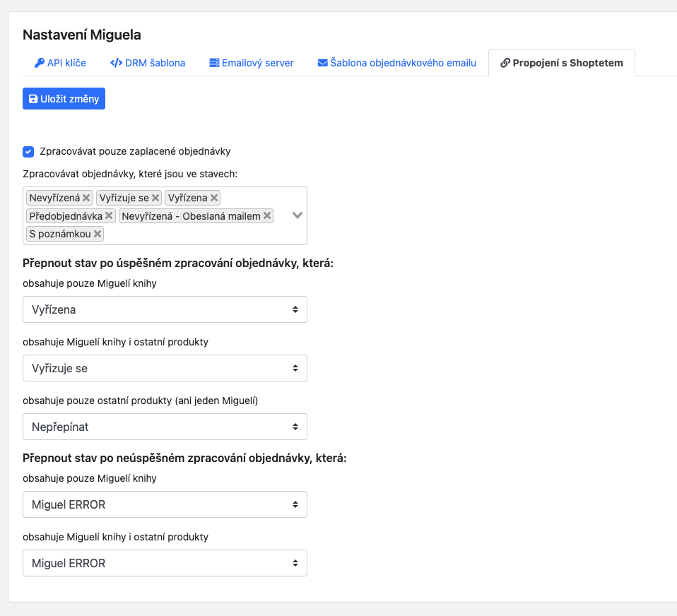677x616 pixels.
Task: Open first Miguel ERROR dropdown
Action: (x=165, y=504)
